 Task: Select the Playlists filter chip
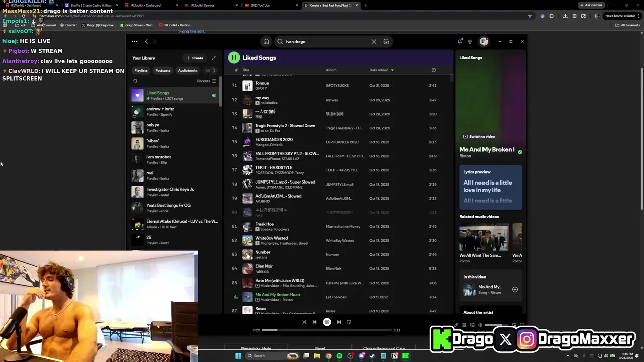click(x=141, y=71)
